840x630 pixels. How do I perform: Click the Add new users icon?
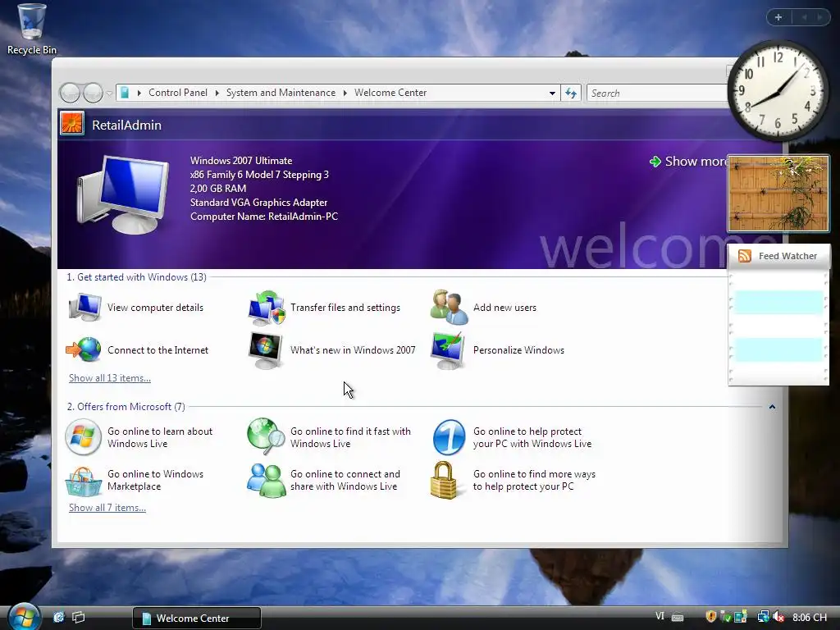[x=450, y=308]
